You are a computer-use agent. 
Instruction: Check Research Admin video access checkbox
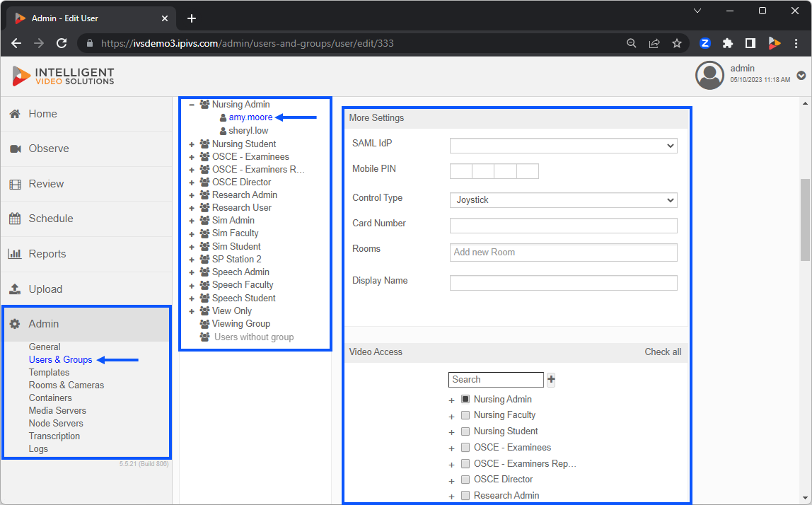pos(465,496)
